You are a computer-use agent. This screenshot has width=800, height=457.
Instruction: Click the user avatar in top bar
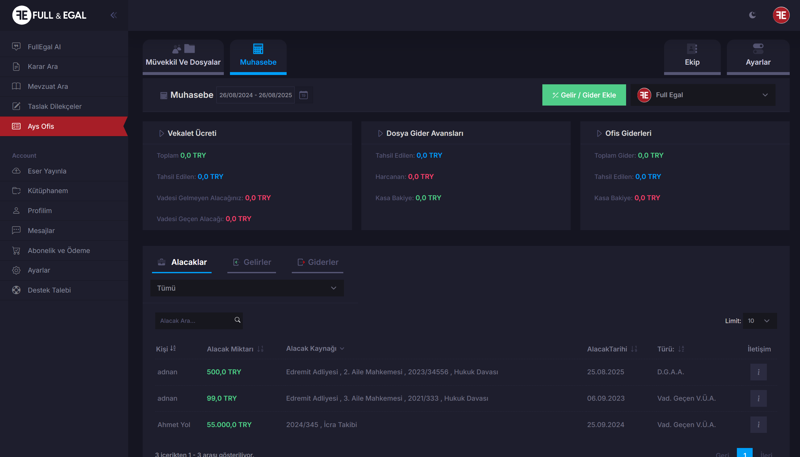[781, 15]
